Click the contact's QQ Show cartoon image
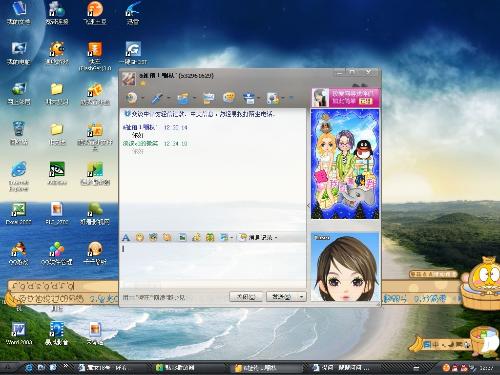Image resolution: width=500 pixels, height=375 pixels. click(345, 164)
